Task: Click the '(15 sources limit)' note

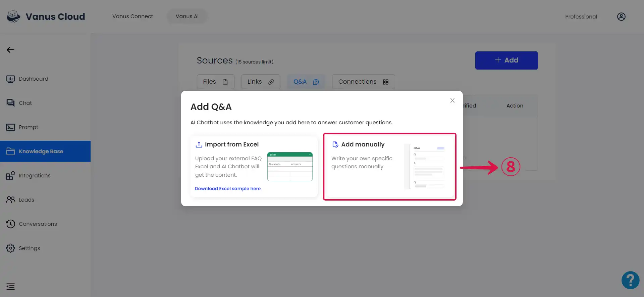Action: [254, 62]
